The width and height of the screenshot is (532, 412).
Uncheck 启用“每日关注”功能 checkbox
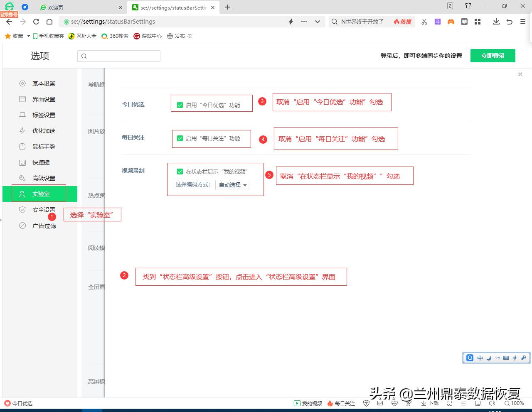pos(180,139)
